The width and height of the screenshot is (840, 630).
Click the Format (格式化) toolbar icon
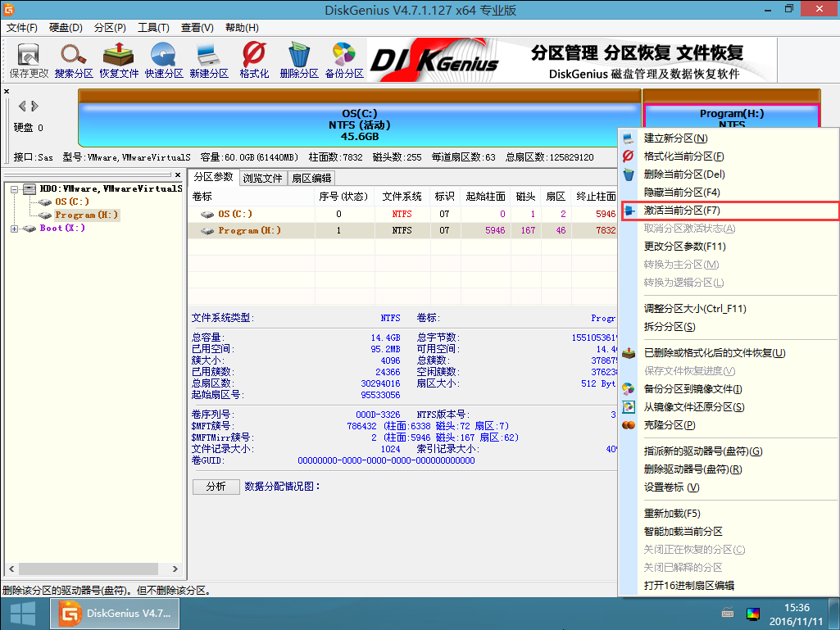click(254, 61)
